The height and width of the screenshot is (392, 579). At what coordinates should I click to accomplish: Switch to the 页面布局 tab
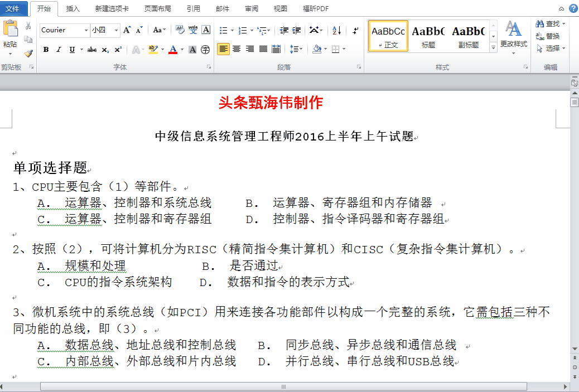click(x=158, y=8)
